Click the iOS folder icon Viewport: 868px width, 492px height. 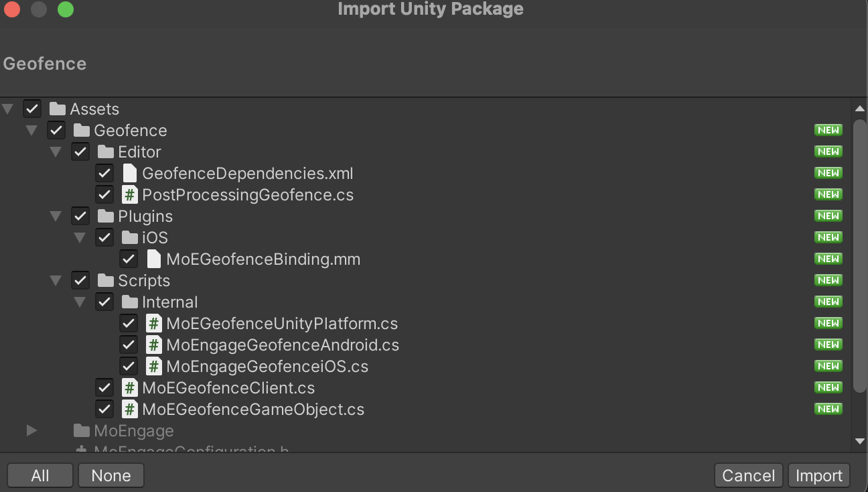pyautogui.click(x=130, y=238)
